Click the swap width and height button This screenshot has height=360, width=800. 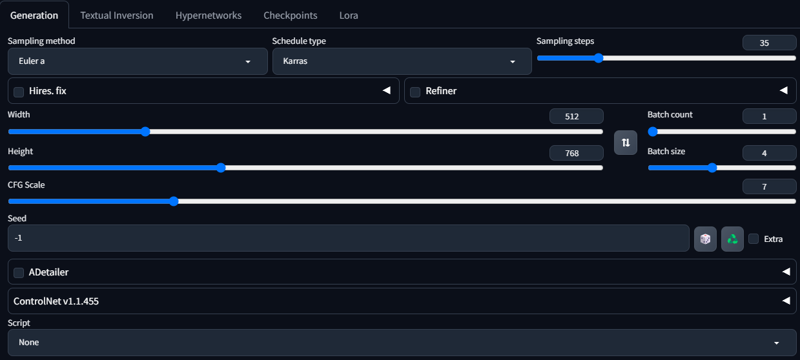tap(626, 142)
